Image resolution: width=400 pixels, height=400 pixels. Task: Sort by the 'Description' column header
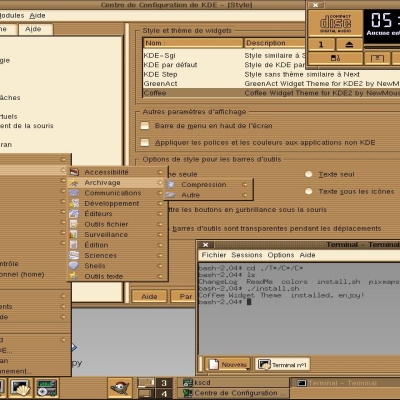pyautogui.click(x=275, y=43)
